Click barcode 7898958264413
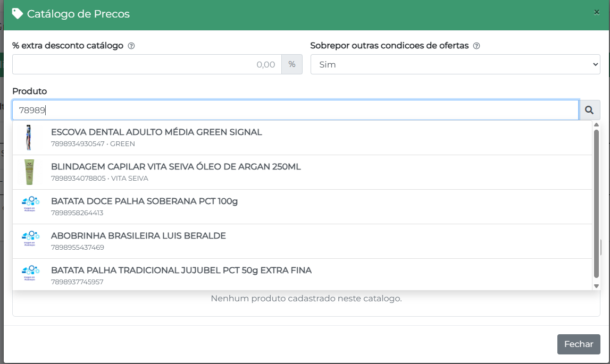 77,213
